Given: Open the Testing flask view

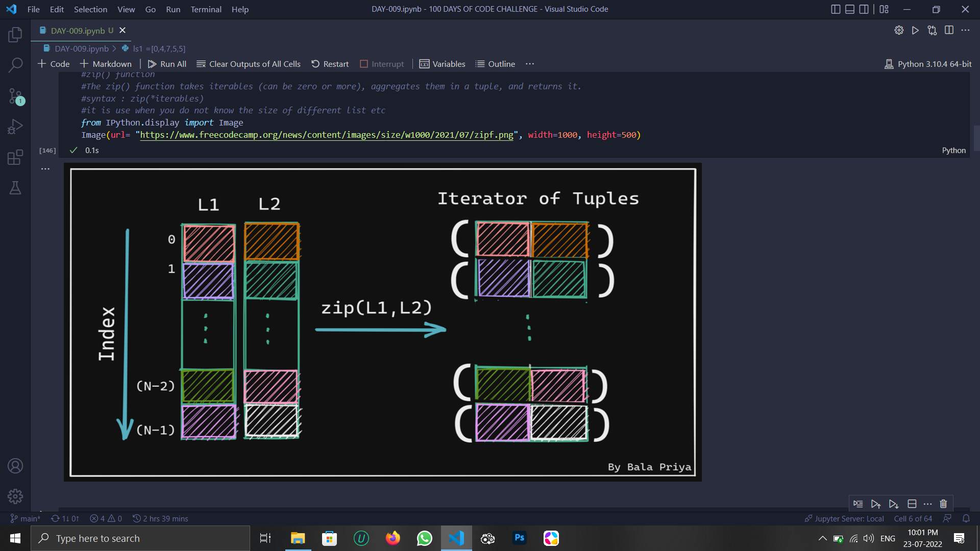Looking at the screenshot, I should [15, 188].
